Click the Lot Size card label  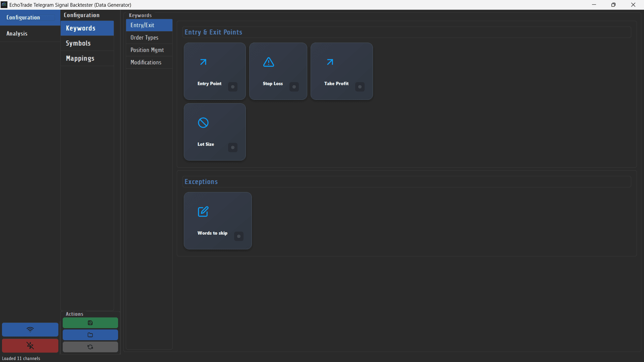(x=206, y=144)
